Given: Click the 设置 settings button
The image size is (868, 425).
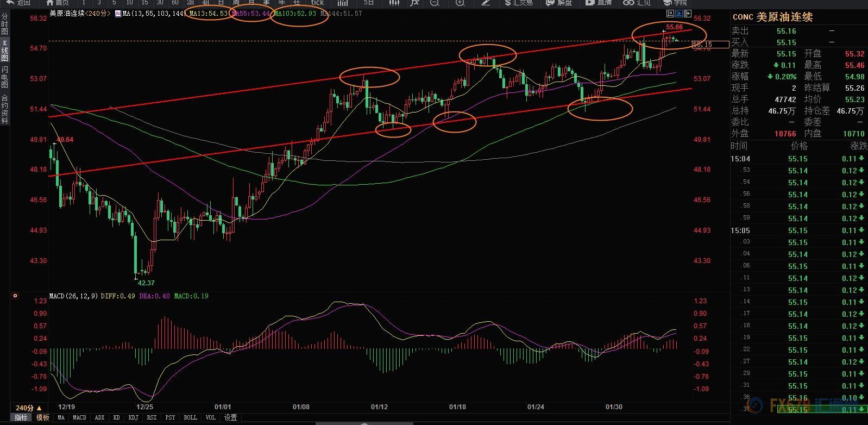Looking at the screenshot, I should tap(231, 417).
